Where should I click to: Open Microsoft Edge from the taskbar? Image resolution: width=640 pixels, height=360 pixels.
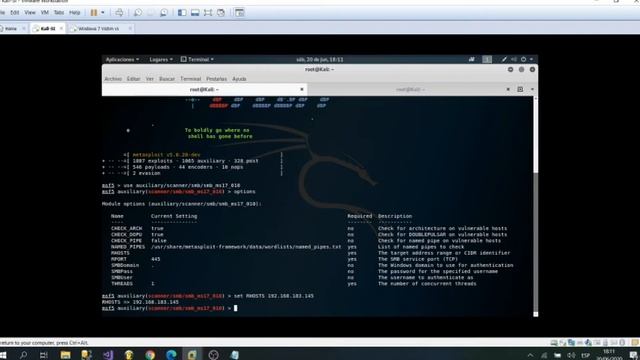click(x=171, y=355)
